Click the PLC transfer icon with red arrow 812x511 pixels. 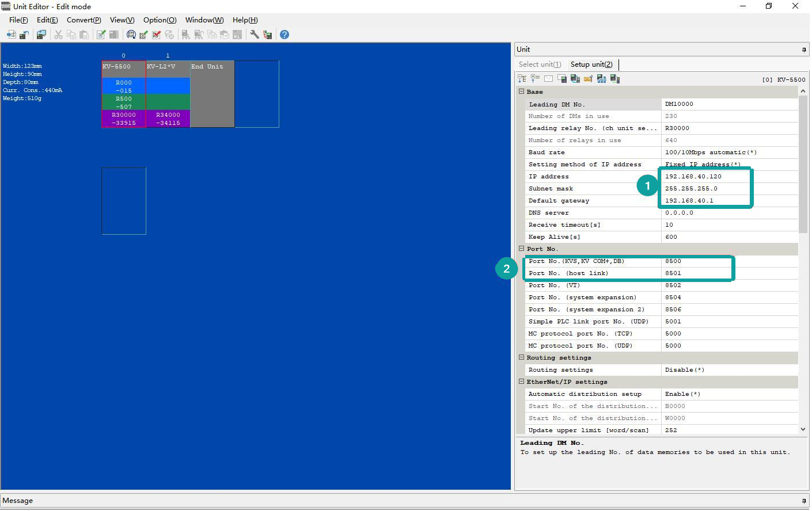[x=268, y=35]
